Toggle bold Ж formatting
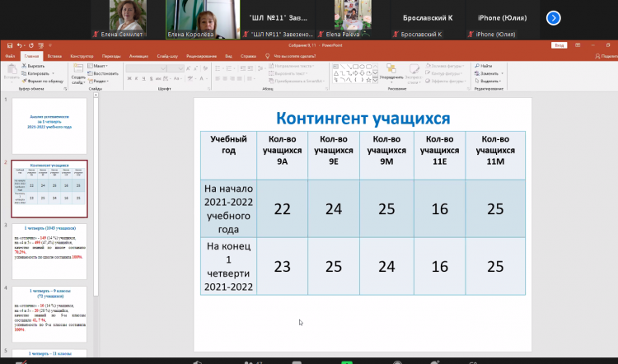 [x=129, y=78]
